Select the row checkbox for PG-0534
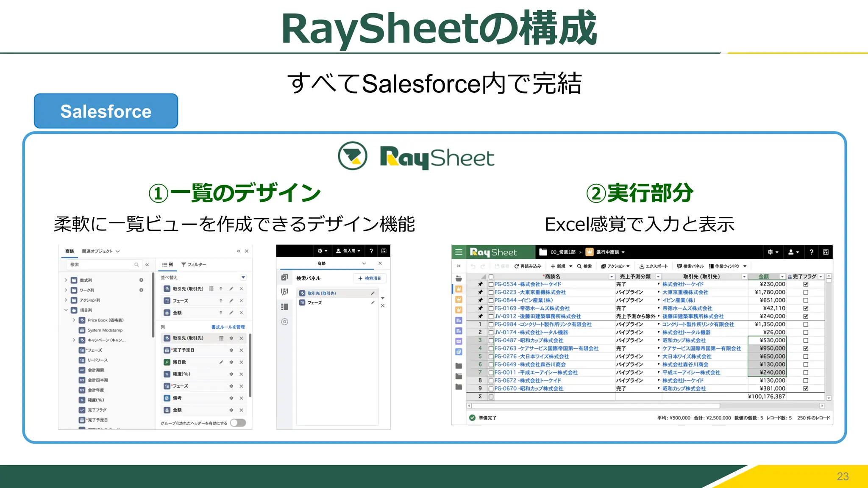 pyautogui.click(x=491, y=285)
